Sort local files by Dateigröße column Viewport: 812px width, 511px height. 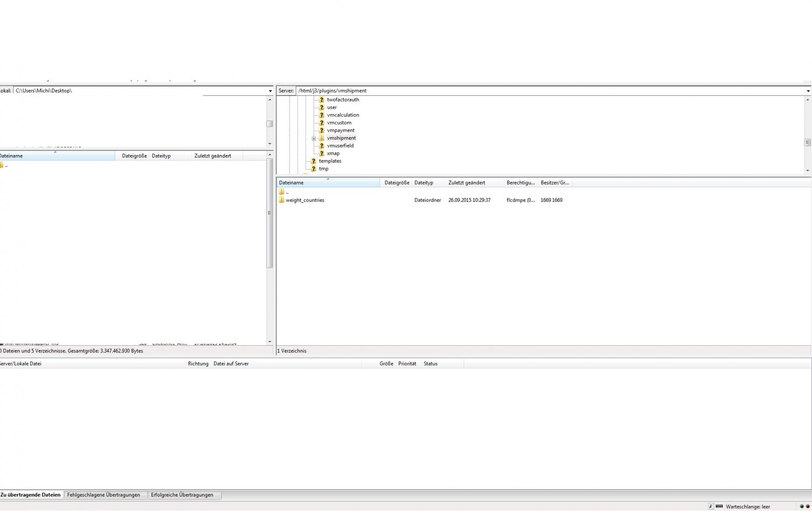coord(134,156)
